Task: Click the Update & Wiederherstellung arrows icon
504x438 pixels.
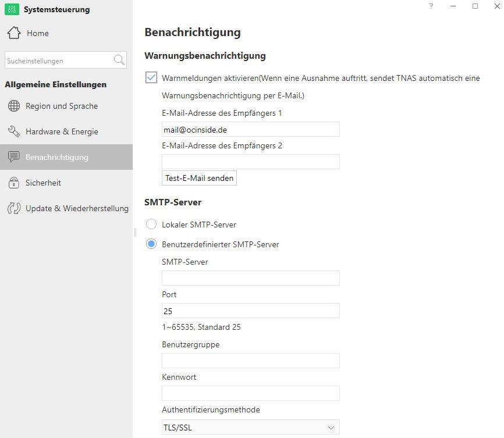Action: [14, 208]
